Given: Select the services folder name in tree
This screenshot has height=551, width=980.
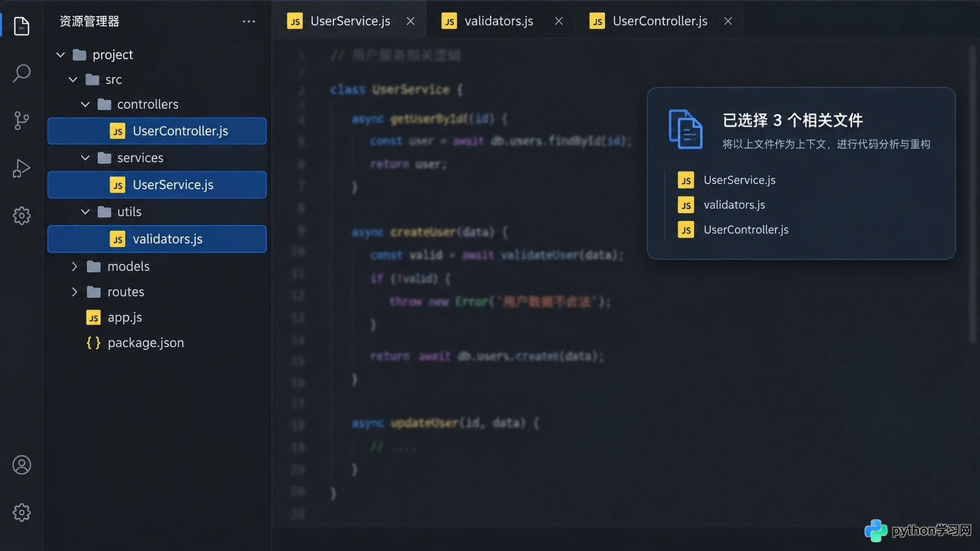Looking at the screenshot, I should tap(140, 158).
